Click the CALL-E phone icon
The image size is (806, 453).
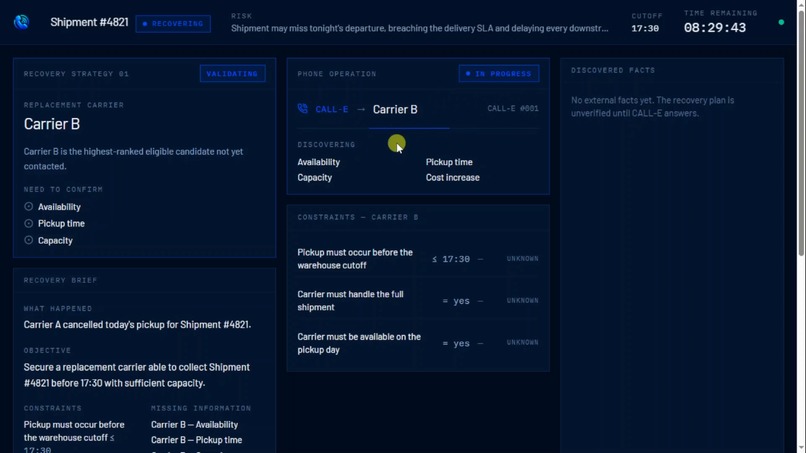click(x=303, y=108)
